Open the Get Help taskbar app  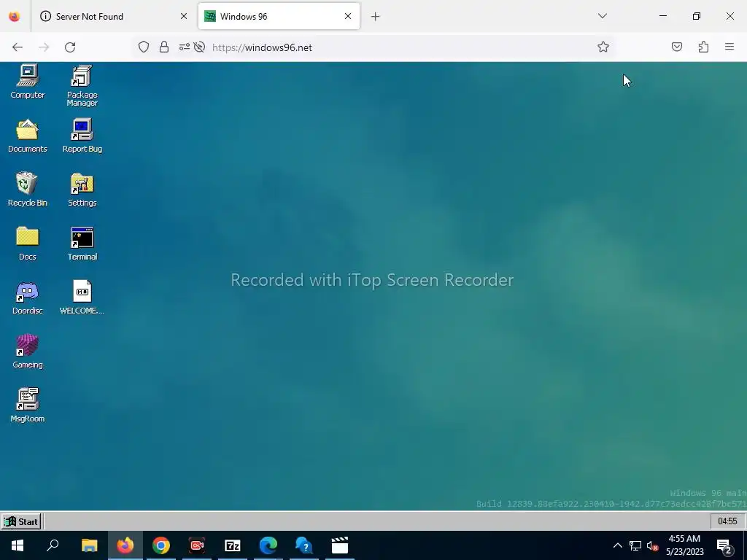[x=304, y=545]
